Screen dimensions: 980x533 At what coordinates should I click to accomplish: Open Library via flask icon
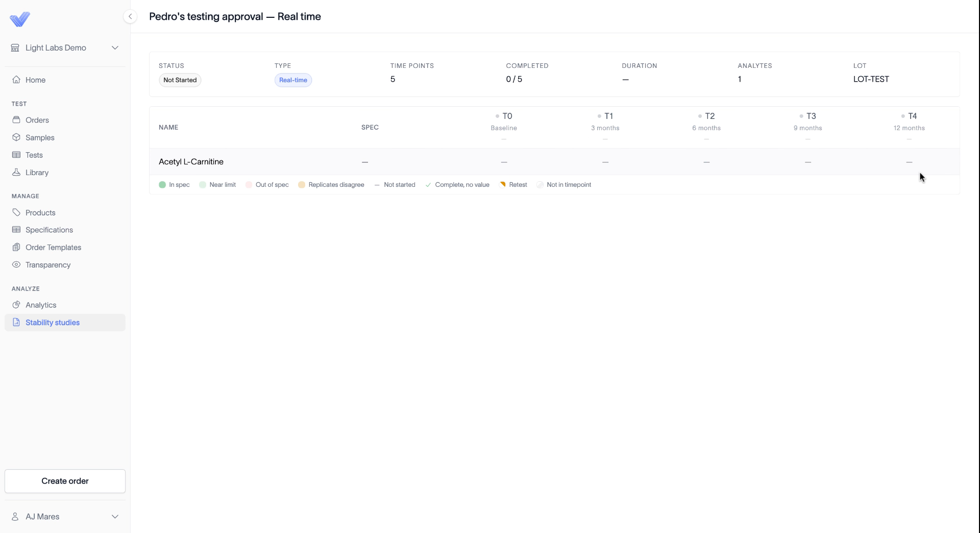coord(16,173)
